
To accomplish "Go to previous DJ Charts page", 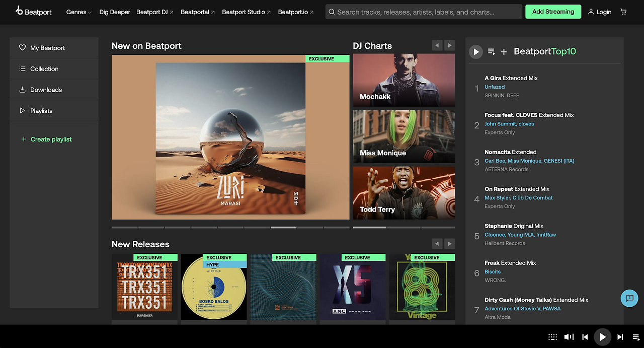I will point(437,45).
